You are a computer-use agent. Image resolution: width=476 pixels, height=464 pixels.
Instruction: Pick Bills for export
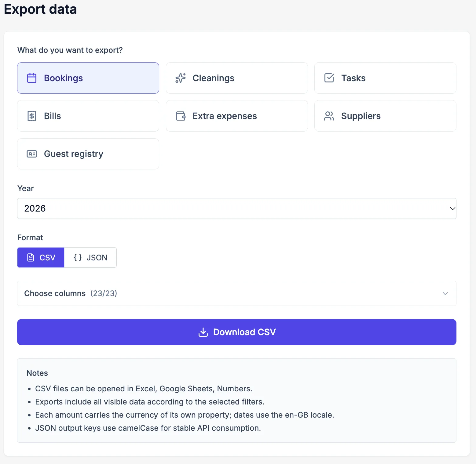88,116
